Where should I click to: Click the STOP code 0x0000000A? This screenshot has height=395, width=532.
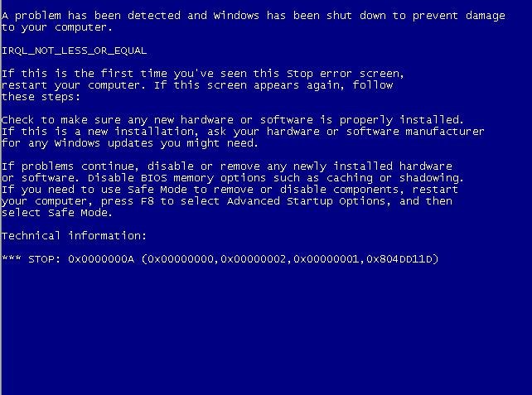click(101, 259)
